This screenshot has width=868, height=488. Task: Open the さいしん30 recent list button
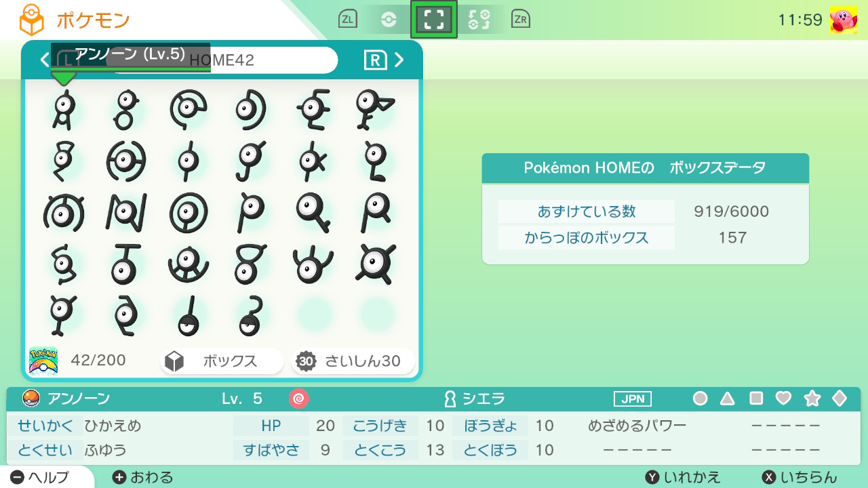(353, 361)
